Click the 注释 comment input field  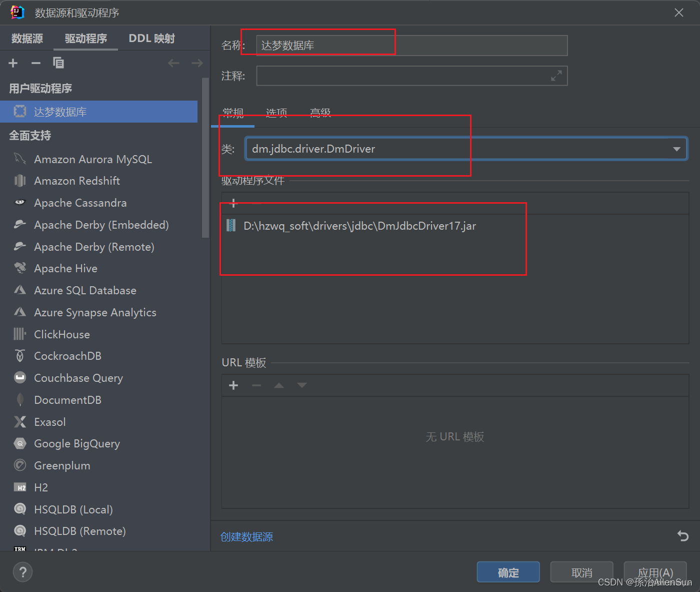412,76
